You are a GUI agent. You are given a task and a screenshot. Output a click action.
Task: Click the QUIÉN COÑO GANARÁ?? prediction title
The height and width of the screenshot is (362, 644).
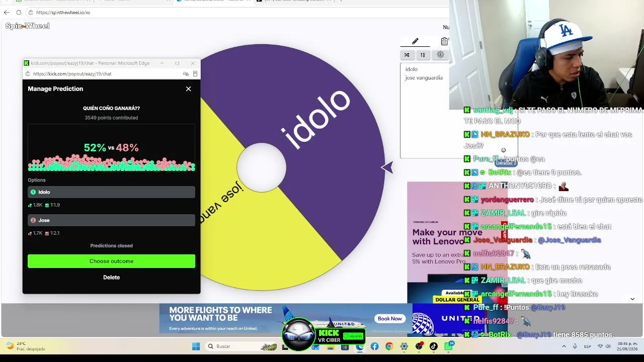(111, 108)
